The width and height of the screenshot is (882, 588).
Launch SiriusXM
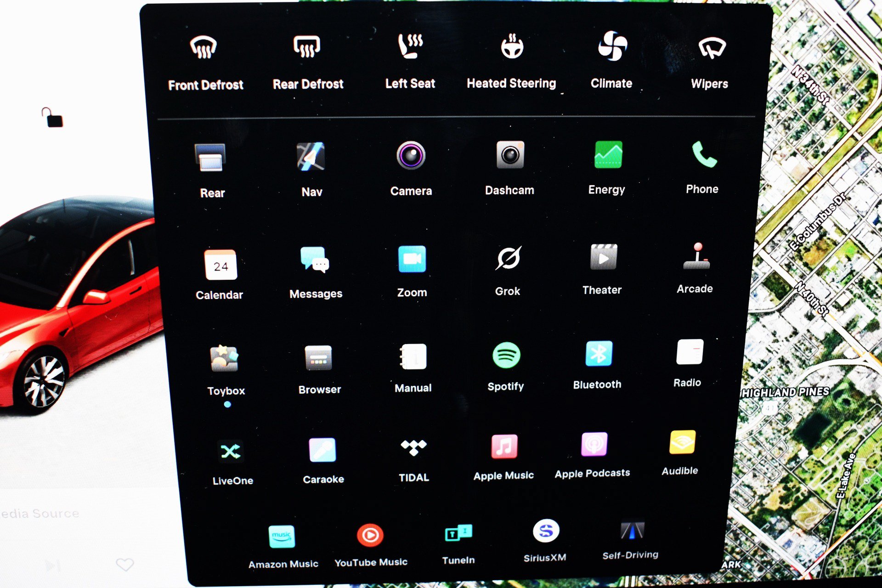(545, 541)
